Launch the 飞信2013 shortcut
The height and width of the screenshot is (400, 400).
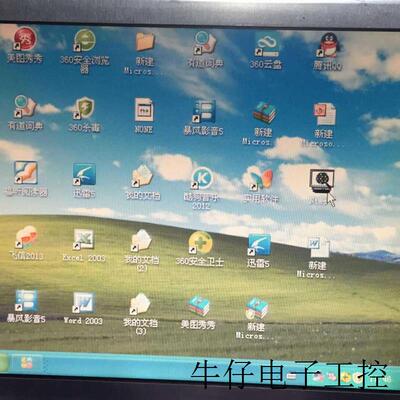pyautogui.click(x=26, y=238)
